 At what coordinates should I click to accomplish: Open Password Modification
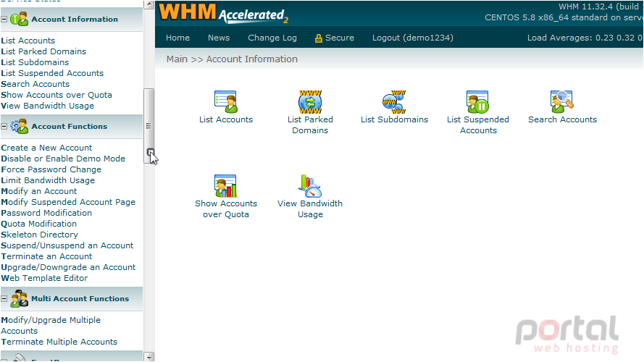[46, 213]
